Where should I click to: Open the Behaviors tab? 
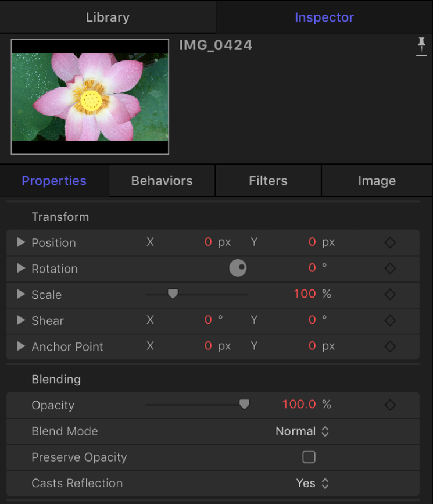tap(162, 180)
